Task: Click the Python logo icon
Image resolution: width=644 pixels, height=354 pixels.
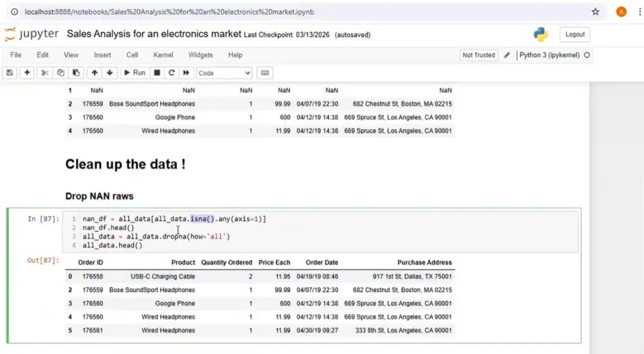Action: click(x=541, y=35)
